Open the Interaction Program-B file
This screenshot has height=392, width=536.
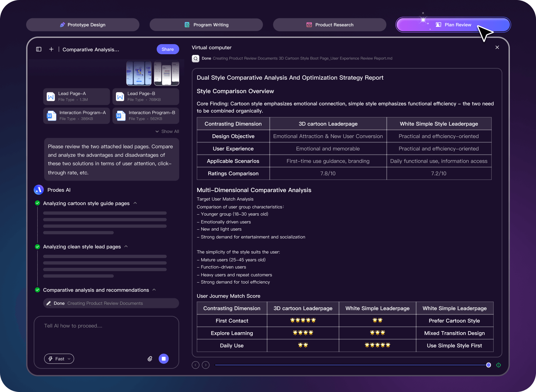tap(146, 116)
